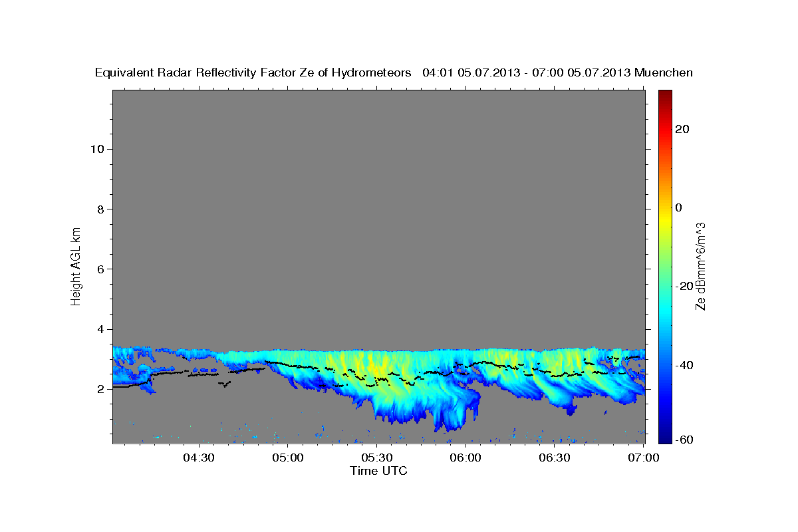
Task: Click the 'Time UTC' axis label
Action: 378,471
